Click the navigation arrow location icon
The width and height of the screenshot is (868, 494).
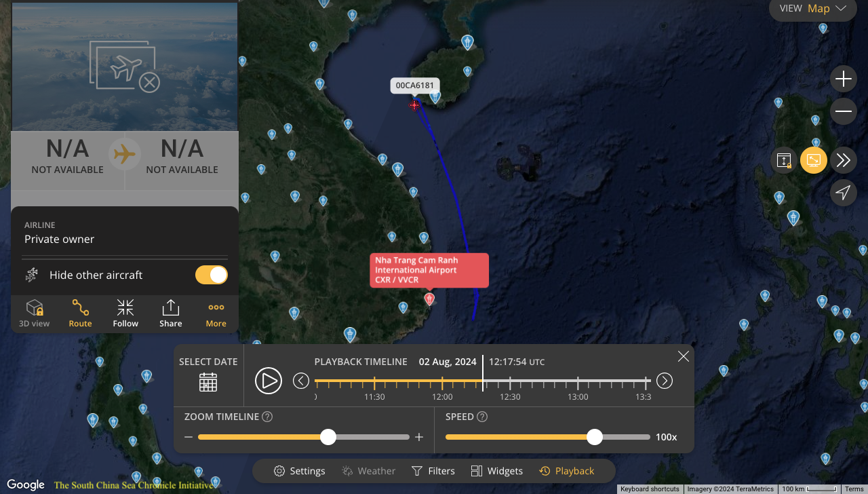[843, 193]
